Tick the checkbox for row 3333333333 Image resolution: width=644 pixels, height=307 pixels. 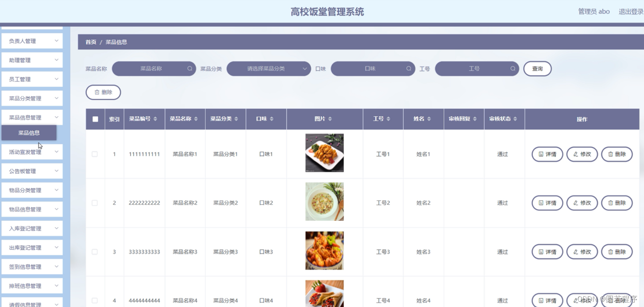[x=95, y=252]
